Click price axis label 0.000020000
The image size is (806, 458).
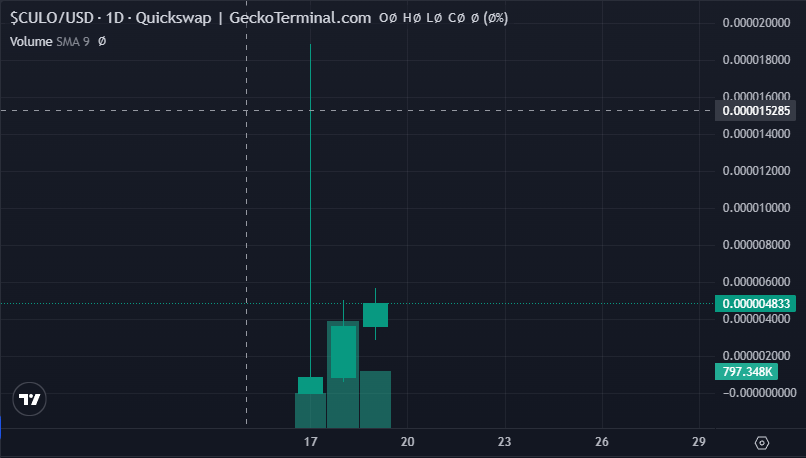pos(756,23)
